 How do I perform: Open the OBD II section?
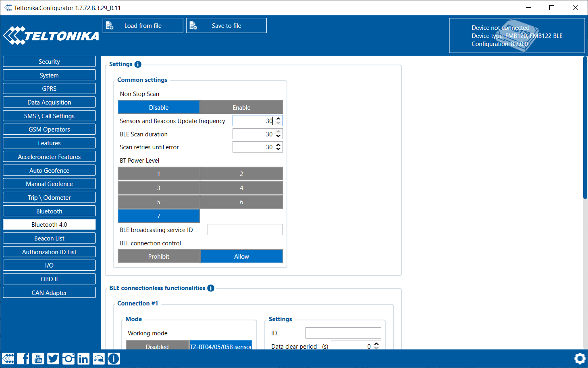(49, 279)
